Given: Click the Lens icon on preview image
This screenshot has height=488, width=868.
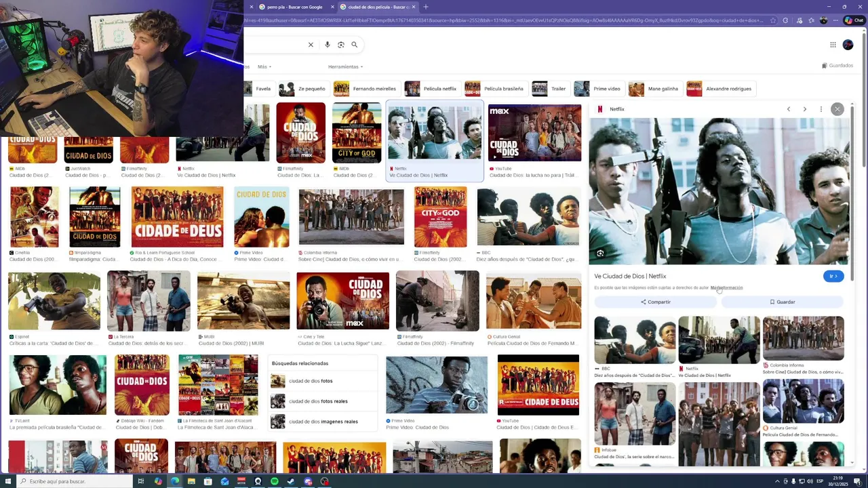Looking at the screenshot, I should click(600, 253).
